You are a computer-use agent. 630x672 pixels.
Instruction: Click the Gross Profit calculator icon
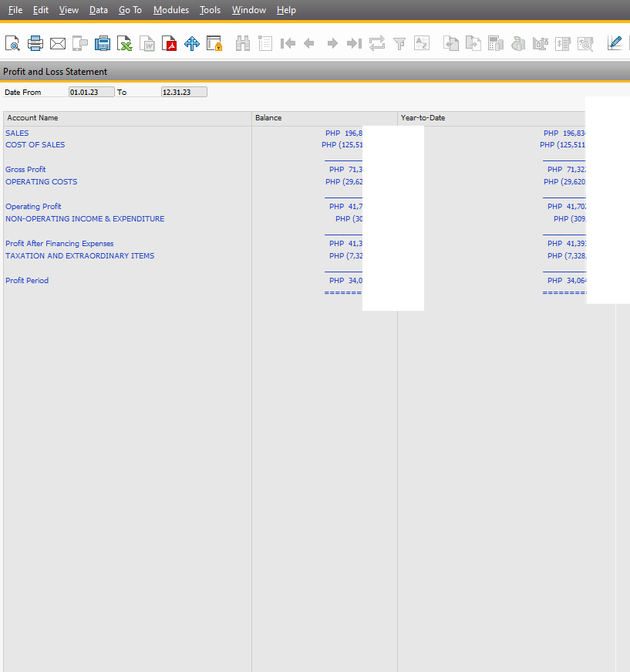coord(496,43)
